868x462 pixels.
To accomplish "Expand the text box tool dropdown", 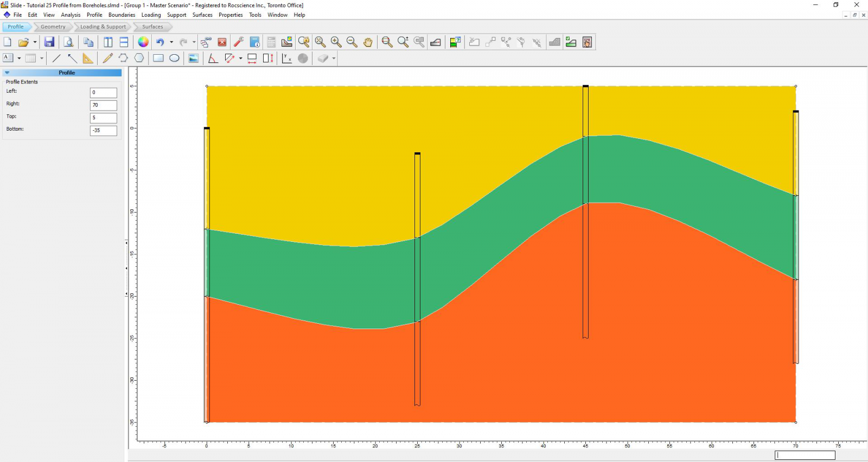I will point(19,58).
